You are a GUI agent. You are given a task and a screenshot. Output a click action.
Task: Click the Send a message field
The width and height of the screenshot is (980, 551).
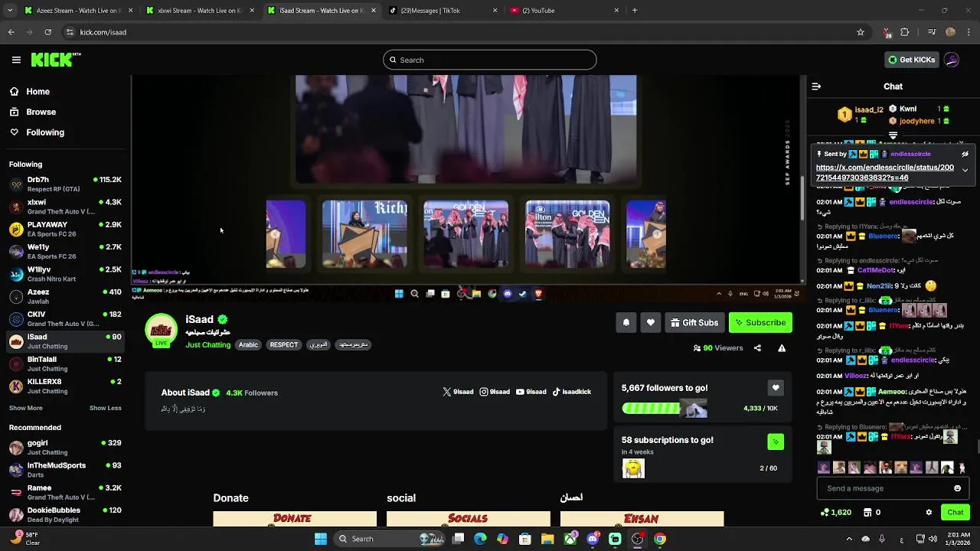tap(885, 488)
